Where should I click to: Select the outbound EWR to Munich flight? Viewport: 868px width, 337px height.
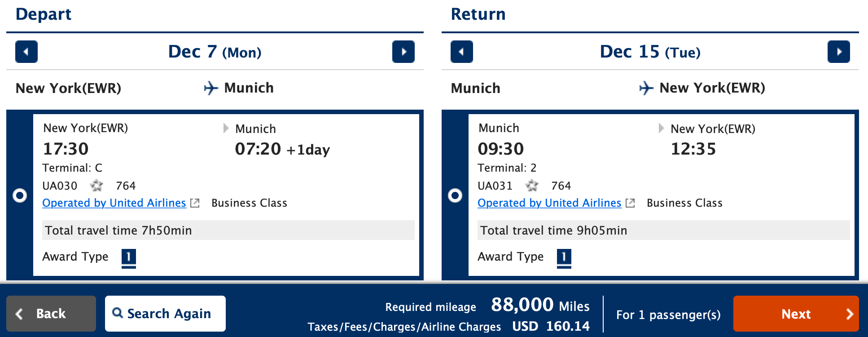[x=20, y=195]
